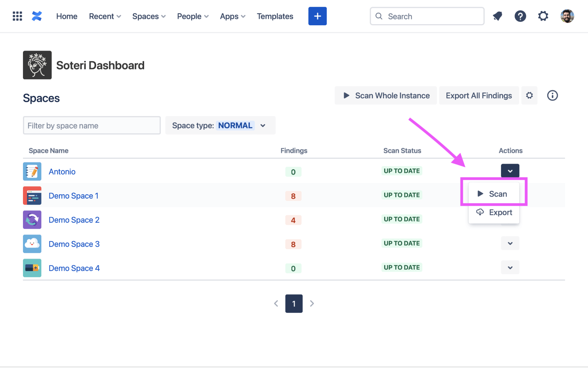
Task: Click the Findings count 8 for Demo Space 1
Action: click(293, 196)
